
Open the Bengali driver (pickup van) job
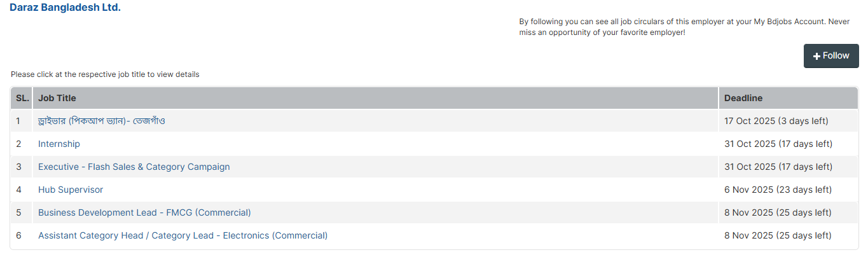[102, 121]
